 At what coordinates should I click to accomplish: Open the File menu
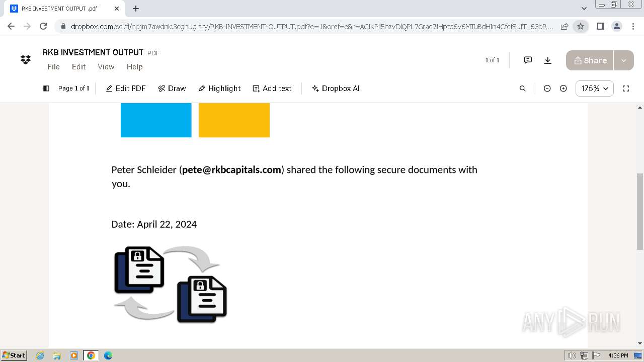click(53, 67)
